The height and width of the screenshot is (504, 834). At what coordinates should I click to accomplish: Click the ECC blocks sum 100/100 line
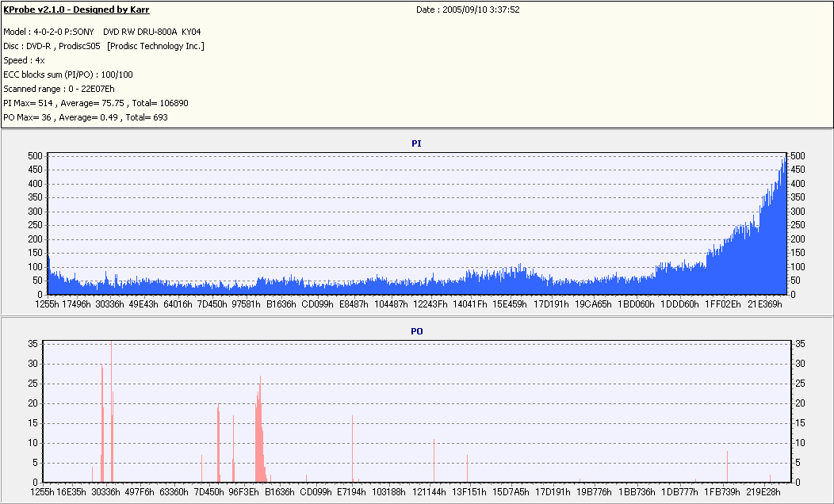68,75
